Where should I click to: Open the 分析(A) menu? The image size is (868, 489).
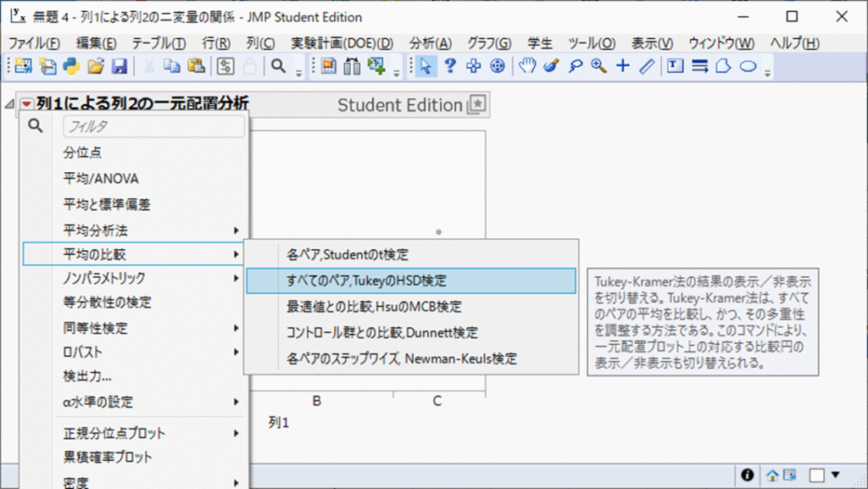(431, 43)
